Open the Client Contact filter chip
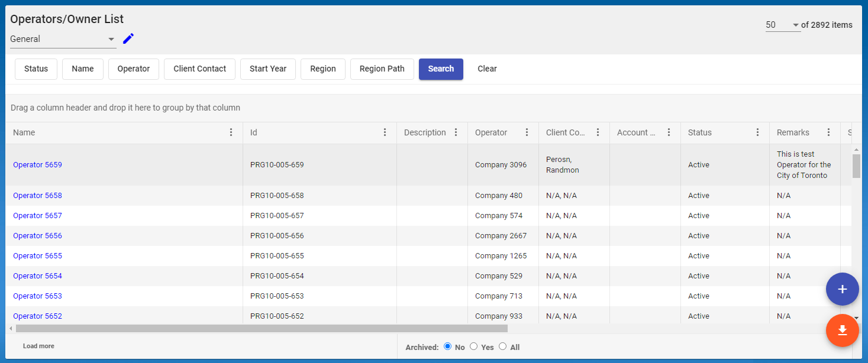This screenshot has width=868, height=363. [x=199, y=69]
